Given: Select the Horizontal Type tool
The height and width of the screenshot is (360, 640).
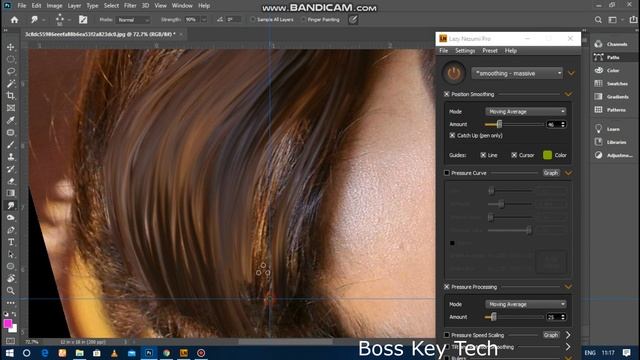Looking at the screenshot, I should [11, 242].
